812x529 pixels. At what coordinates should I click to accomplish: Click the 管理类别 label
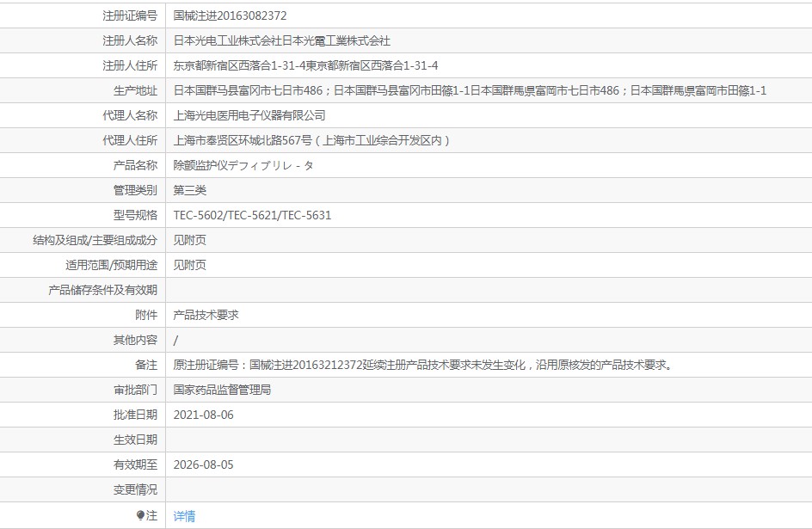(135, 190)
